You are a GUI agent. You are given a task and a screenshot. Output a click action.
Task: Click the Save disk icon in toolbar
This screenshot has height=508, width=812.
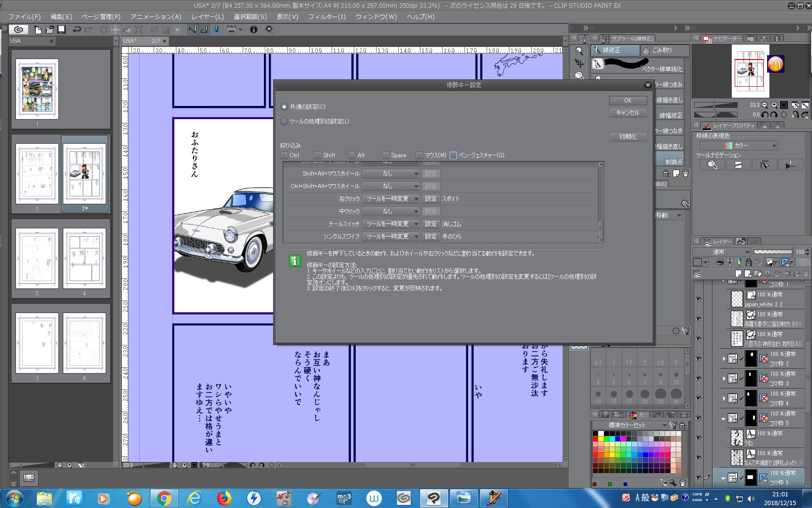tap(61, 30)
